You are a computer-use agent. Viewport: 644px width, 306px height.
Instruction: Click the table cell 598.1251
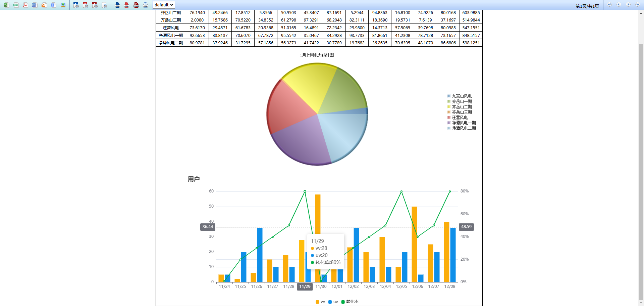(471, 43)
